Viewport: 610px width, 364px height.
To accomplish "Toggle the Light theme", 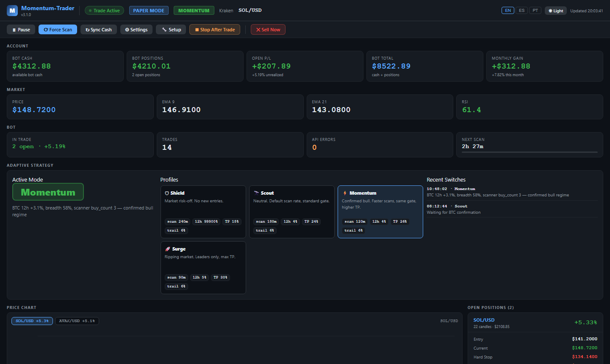I will [x=556, y=11].
